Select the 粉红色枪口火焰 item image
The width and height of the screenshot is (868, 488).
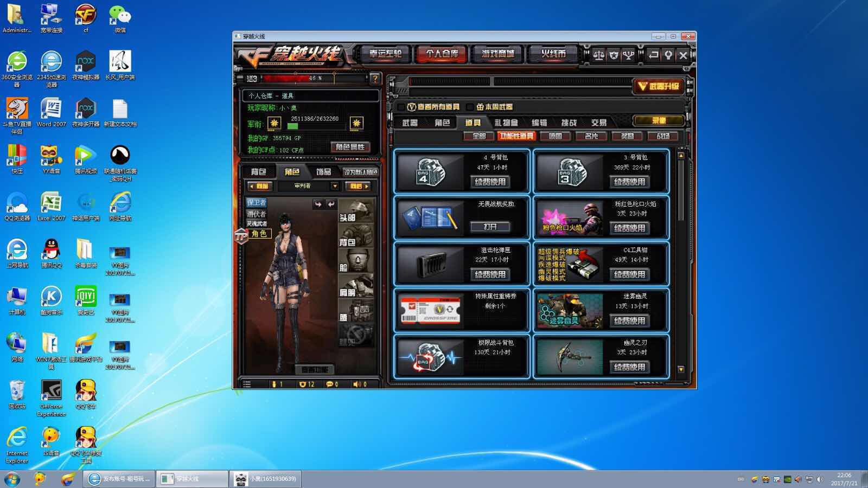570,217
